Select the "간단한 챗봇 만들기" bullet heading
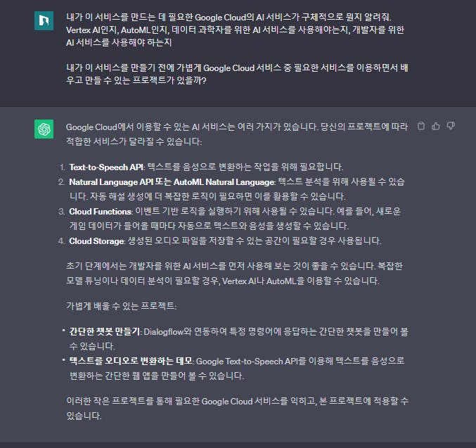 pos(105,331)
